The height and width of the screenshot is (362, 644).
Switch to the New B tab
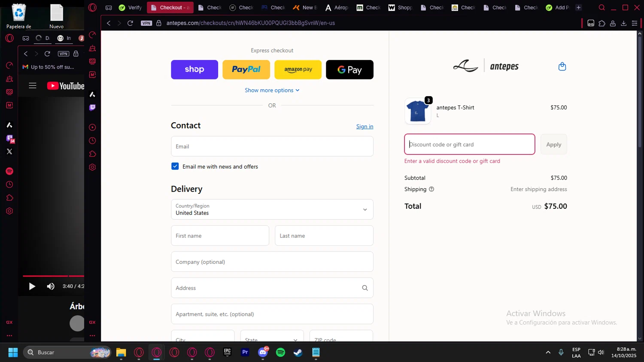point(304,7)
